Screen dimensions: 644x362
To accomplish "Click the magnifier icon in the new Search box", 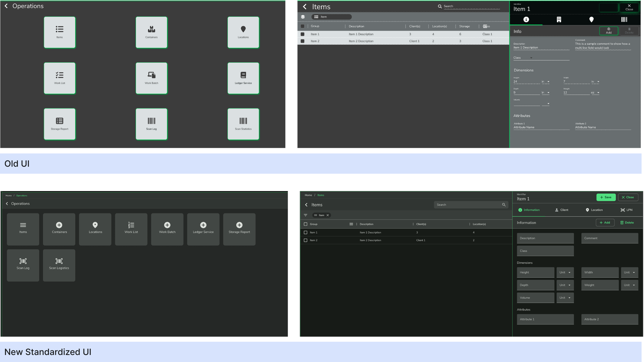I will pyautogui.click(x=504, y=205).
